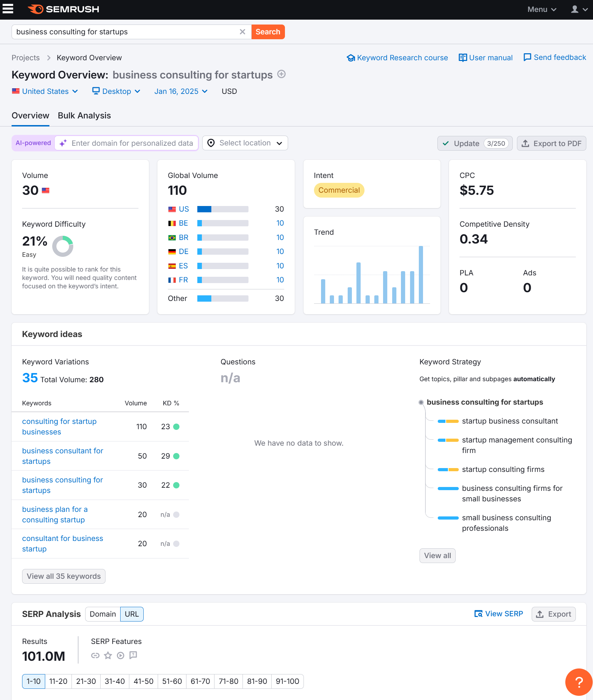593x700 pixels.
Task: Select the video SERP feature icon
Action: coord(121,656)
